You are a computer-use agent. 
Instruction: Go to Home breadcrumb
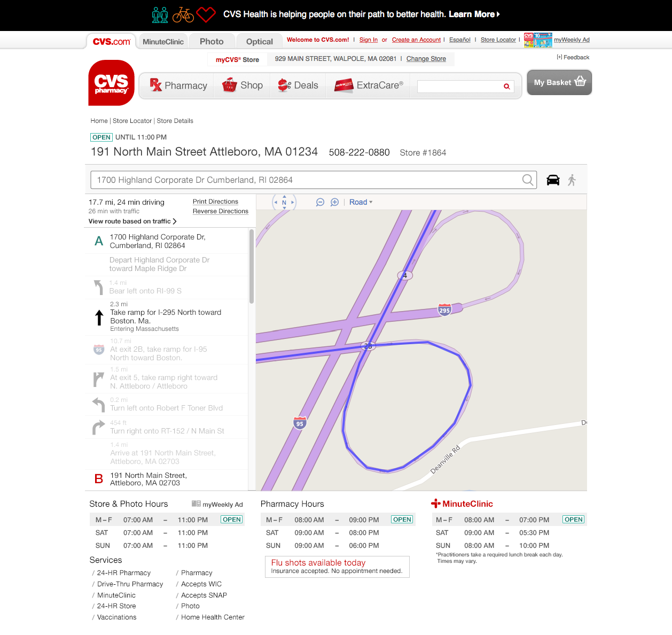pos(99,121)
